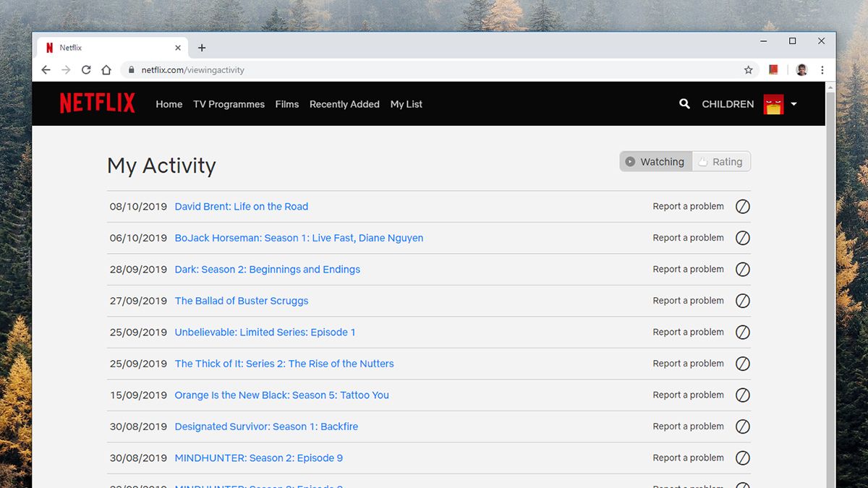868x488 pixels.
Task: Hide Unbelievable: Limited Series entry
Action: [743, 333]
